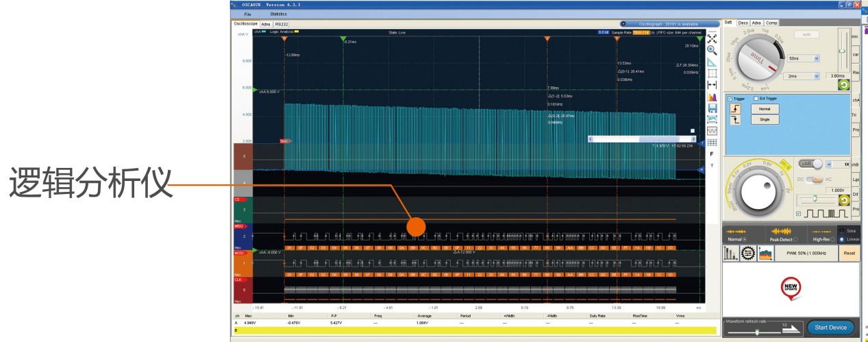Click the grid table icon in toolbar
868x342 pixels.
(x=712, y=142)
